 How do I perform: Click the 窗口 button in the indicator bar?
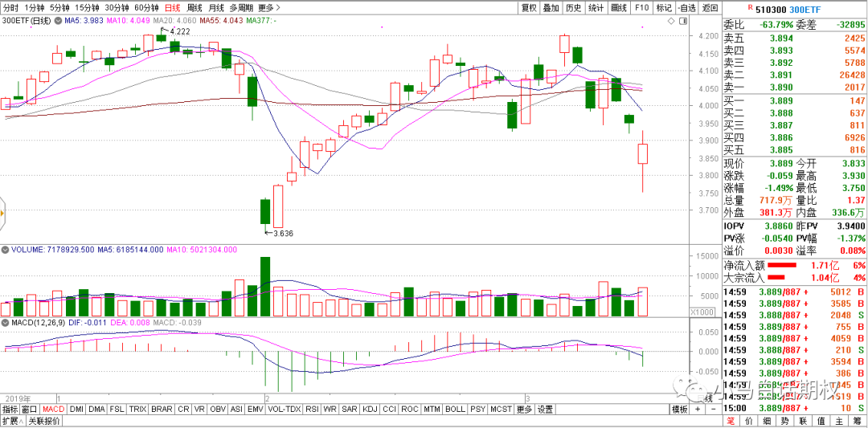click(30, 410)
